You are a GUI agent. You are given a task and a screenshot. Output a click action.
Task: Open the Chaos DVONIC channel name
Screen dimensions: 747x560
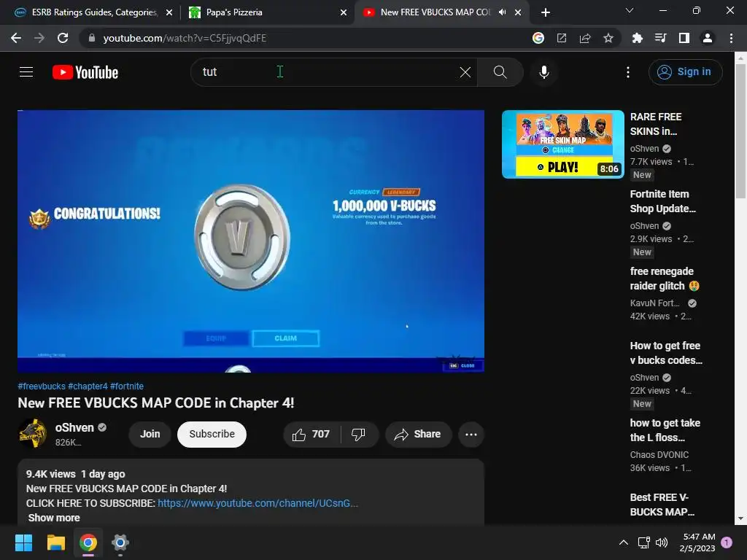pyautogui.click(x=659, y=455)
